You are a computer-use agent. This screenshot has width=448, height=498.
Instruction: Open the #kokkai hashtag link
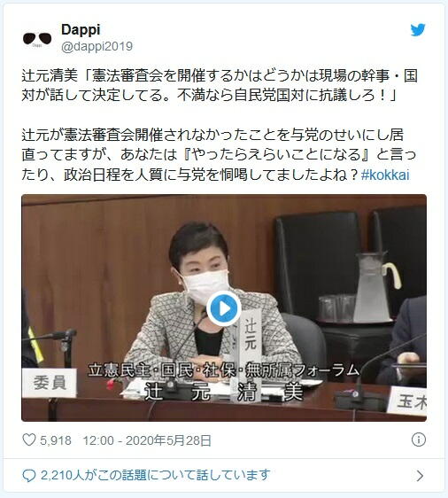tap(385, 175)
